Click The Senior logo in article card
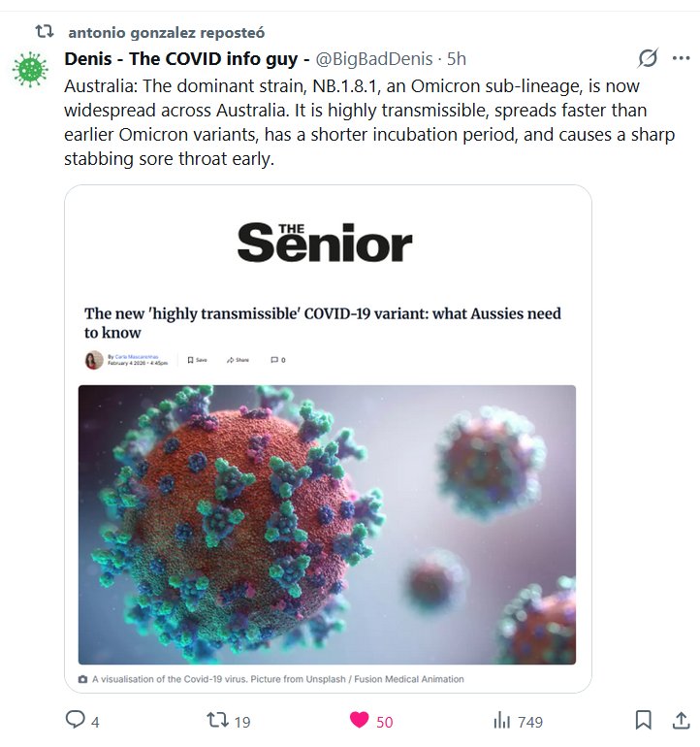The width and height of the screenshot is (700, 747). coord(325,242)
